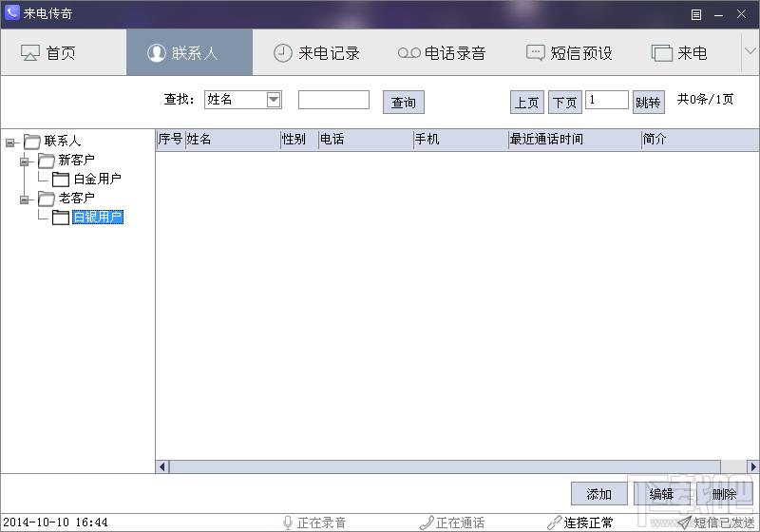Click the 连接正常 link status icon
760x532 pixels.
554,522
